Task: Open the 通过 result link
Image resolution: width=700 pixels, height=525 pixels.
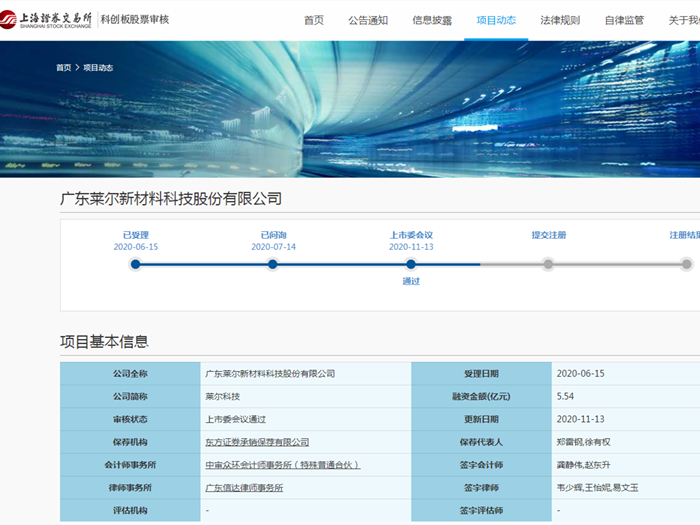Action: 411,281
